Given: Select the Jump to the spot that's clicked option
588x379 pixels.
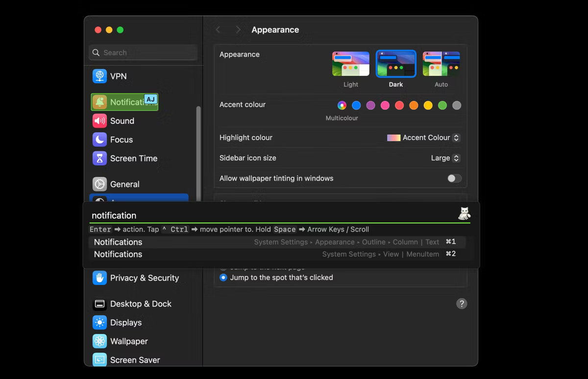Looking at the screenshot, I should tap(223, 277).
